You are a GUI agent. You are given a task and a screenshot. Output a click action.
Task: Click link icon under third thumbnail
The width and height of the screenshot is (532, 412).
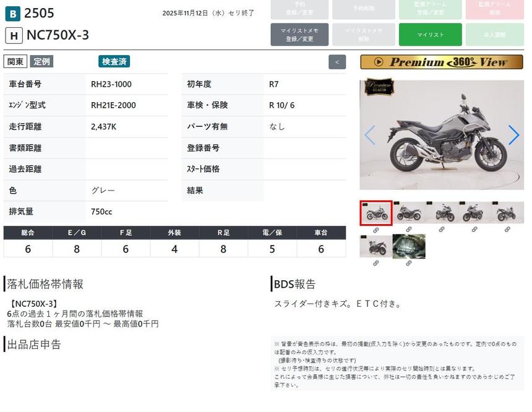click(442, 230)
